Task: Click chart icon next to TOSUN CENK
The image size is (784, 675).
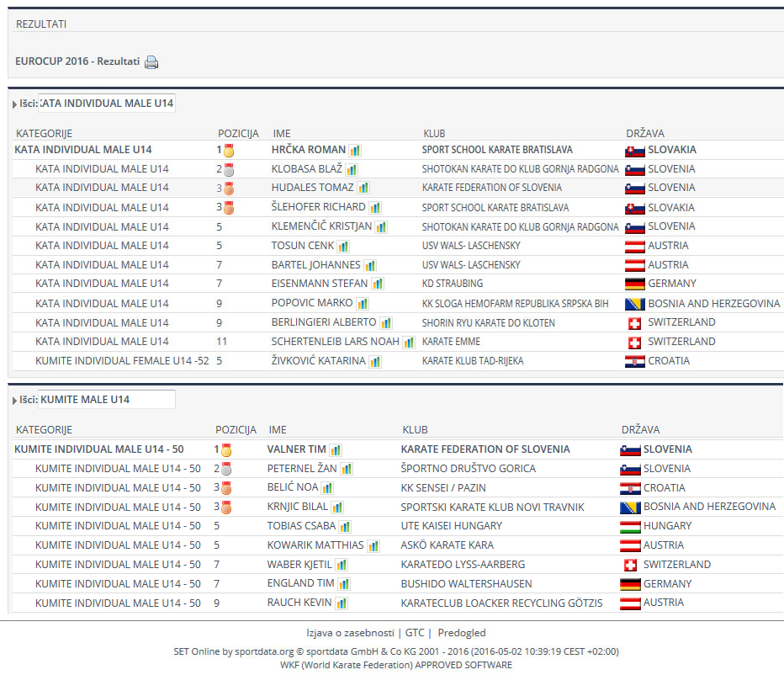Action: click(x=343, y=246)
